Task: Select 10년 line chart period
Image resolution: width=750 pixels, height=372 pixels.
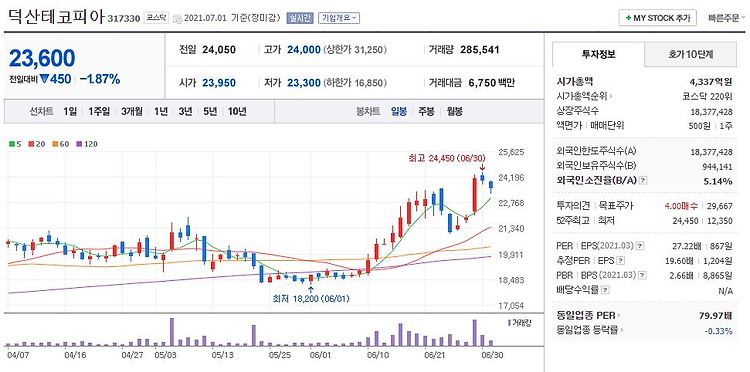Action: click(237, 111)
